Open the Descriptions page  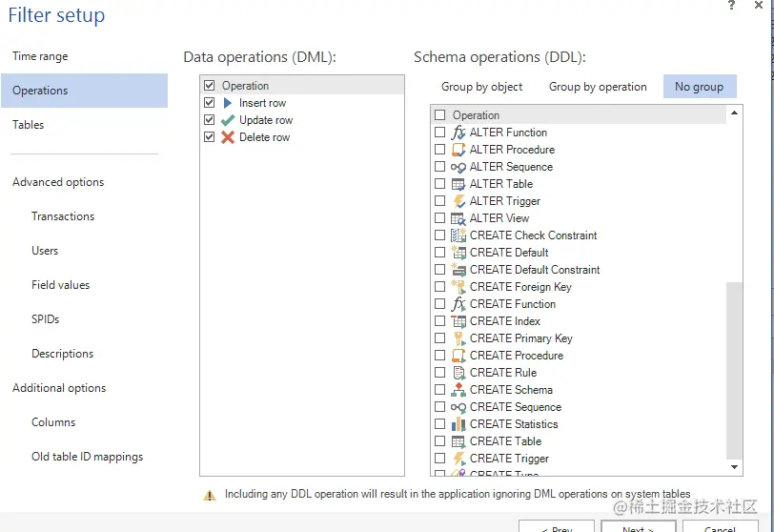point(63,354)
